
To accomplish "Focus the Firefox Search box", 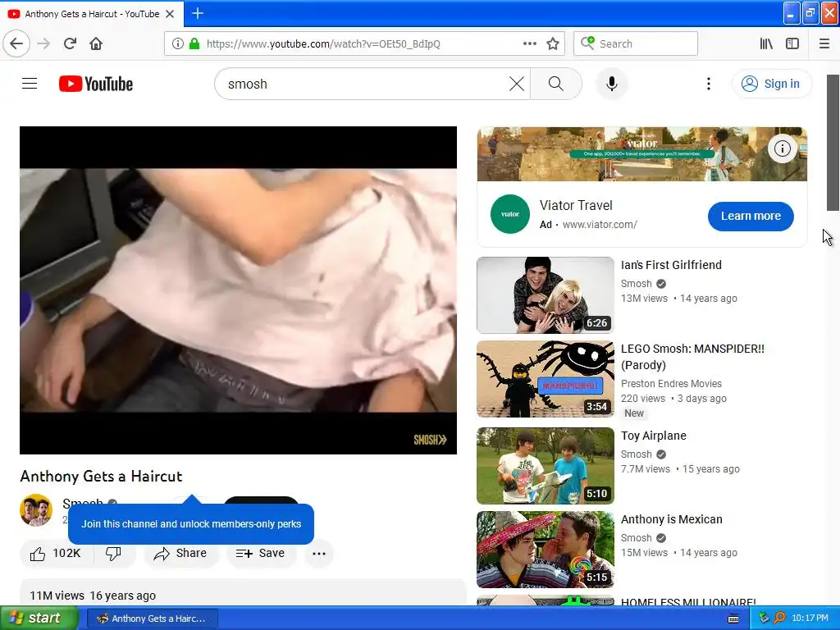I will click(636, 43).
